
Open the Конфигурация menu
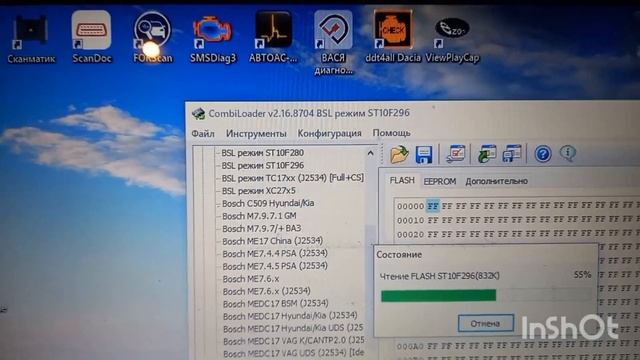[x=329, y=133]
